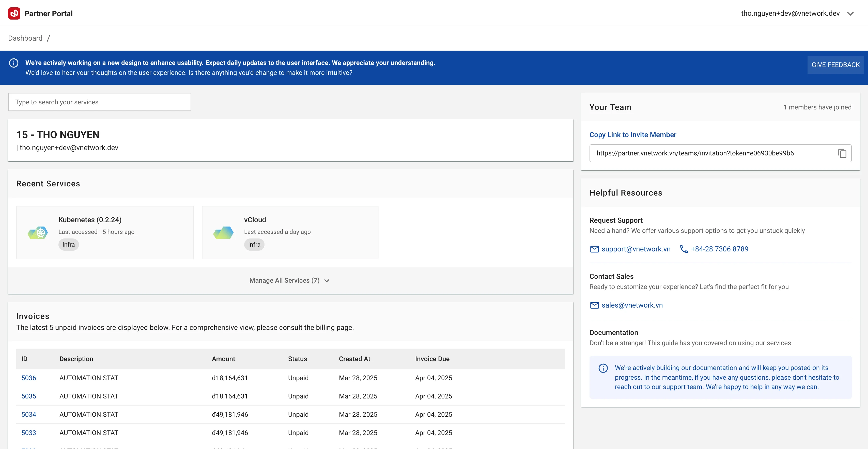Open invoice 5035

[29, 396]
